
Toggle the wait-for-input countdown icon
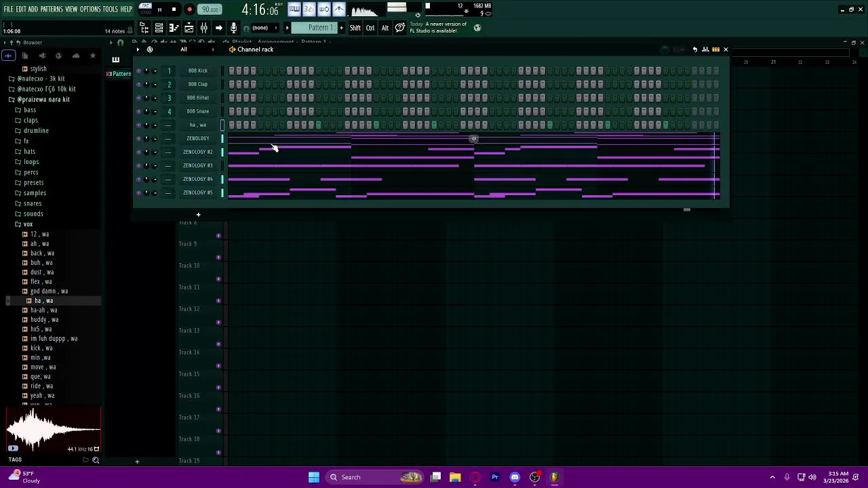pyautogui.click(x=309, y=9)
